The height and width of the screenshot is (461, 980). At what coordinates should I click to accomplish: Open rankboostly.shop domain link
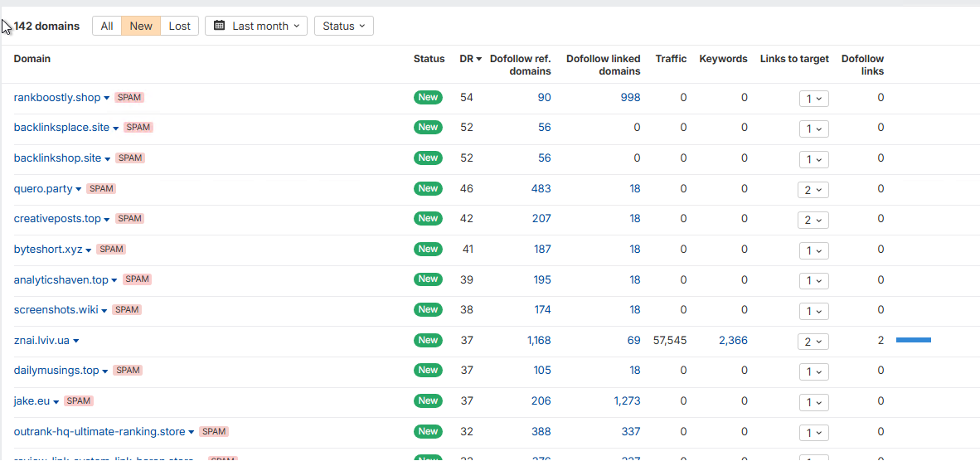pyautogui.click(x=57, y=98)
